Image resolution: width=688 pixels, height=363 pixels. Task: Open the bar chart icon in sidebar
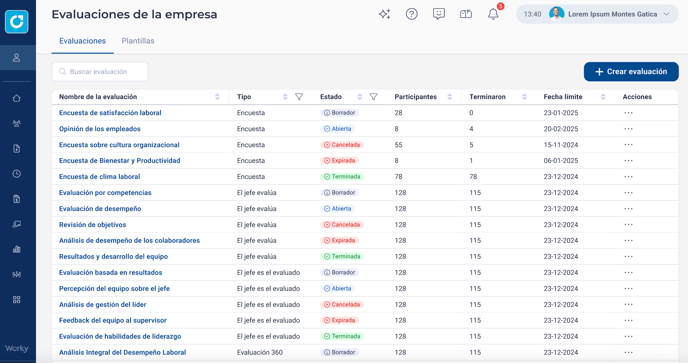tap(17, 249)
